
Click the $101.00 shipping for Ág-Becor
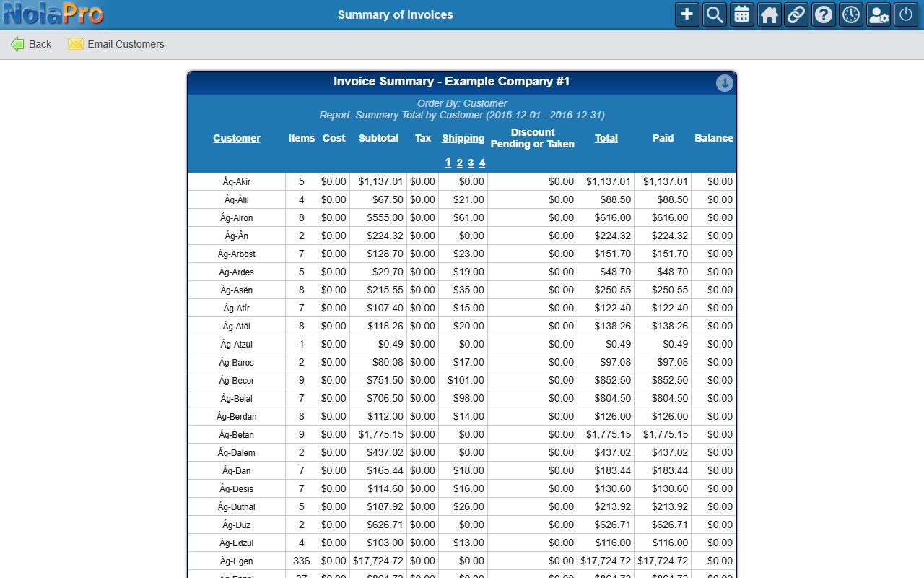coord(466,380)
